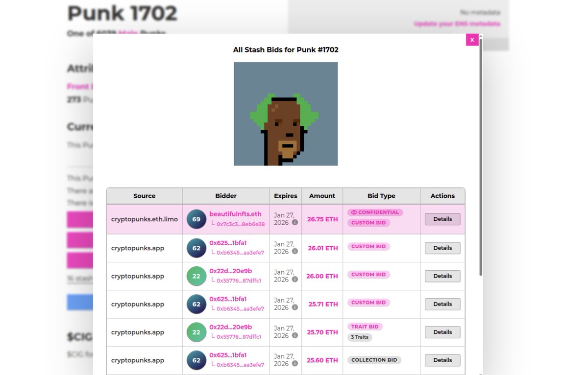Open address 0x55776...87dffc1 in 26.00 ETH row

239,281
